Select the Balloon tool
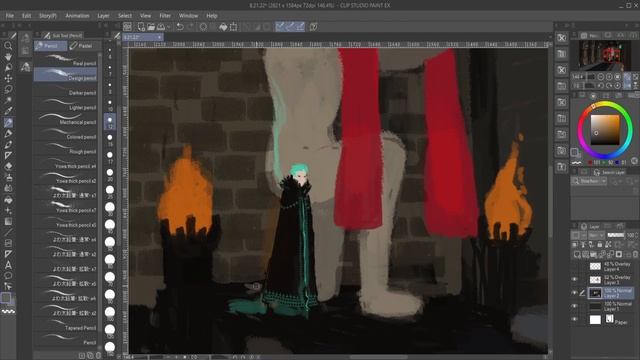 8,276
